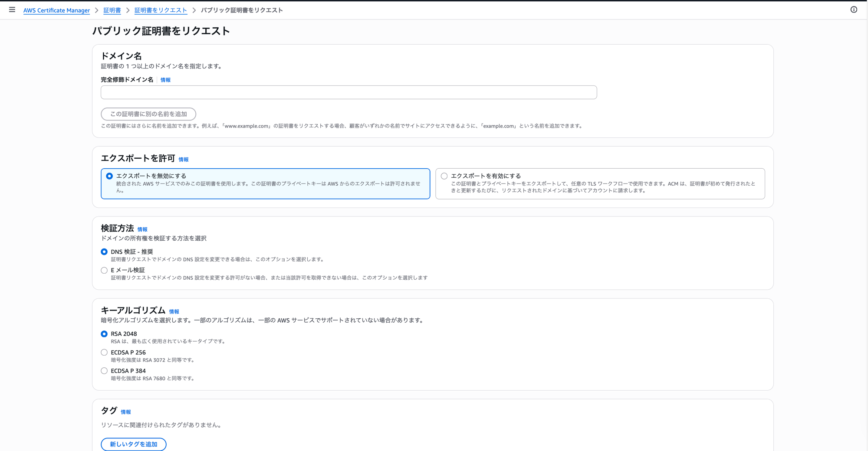Image resolution: width=868 pixels, height=451 pixels.
Task: Open the 証明書をリクエスト breadcrumb link
Action: pos(161,10)
